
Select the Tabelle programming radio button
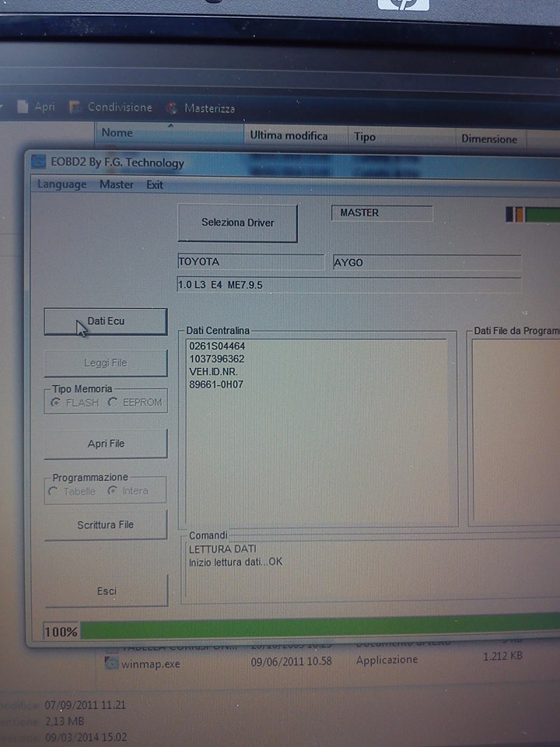[53, 491]
